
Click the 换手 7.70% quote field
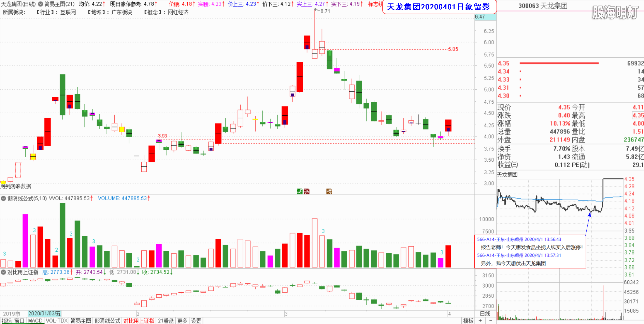click(534, 149)
